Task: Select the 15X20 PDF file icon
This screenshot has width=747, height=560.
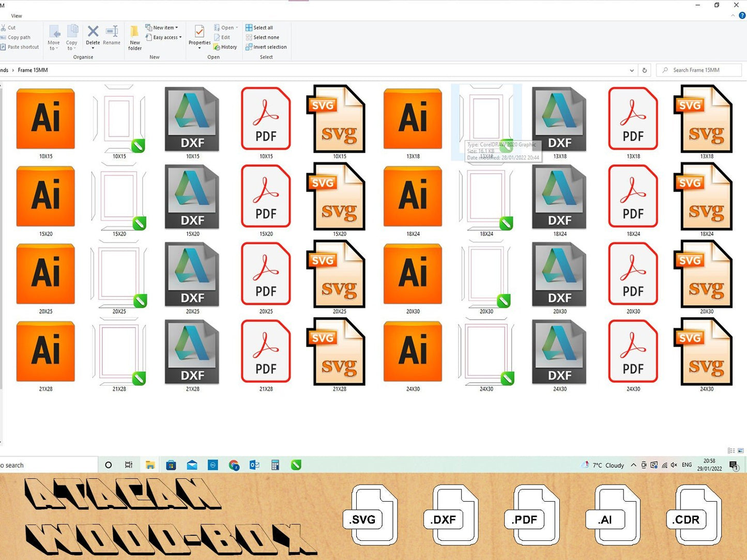Action: click(266, 197)
